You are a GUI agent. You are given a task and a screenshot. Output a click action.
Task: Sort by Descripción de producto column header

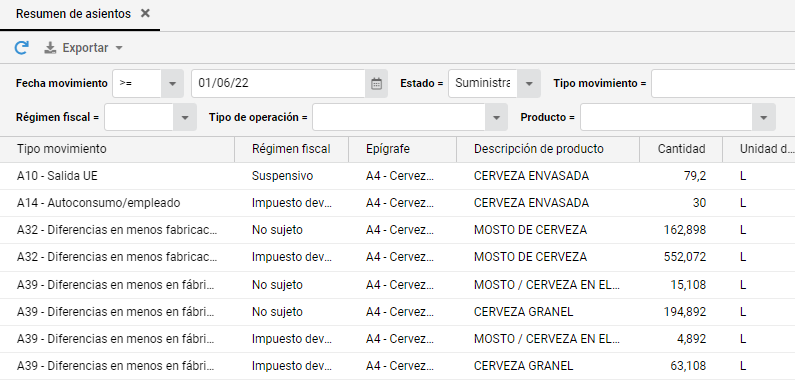point(548,149)
